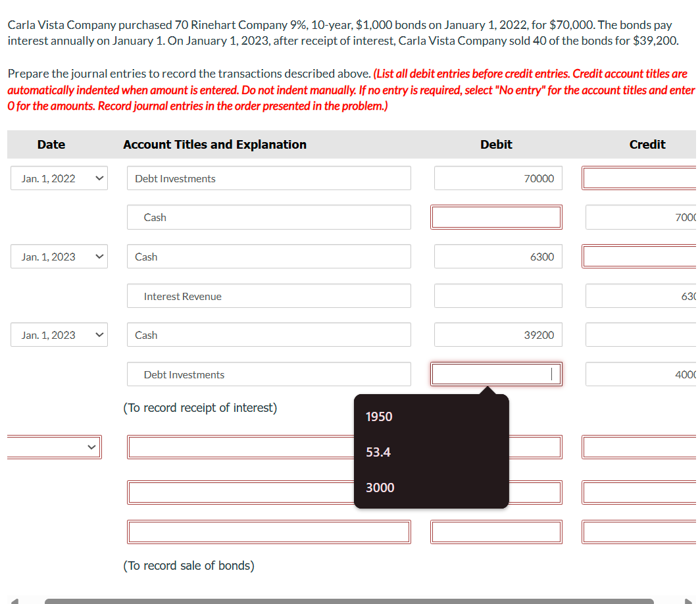
Task: Click the Debt Investments account title field
Action: [x=268, y=178]
